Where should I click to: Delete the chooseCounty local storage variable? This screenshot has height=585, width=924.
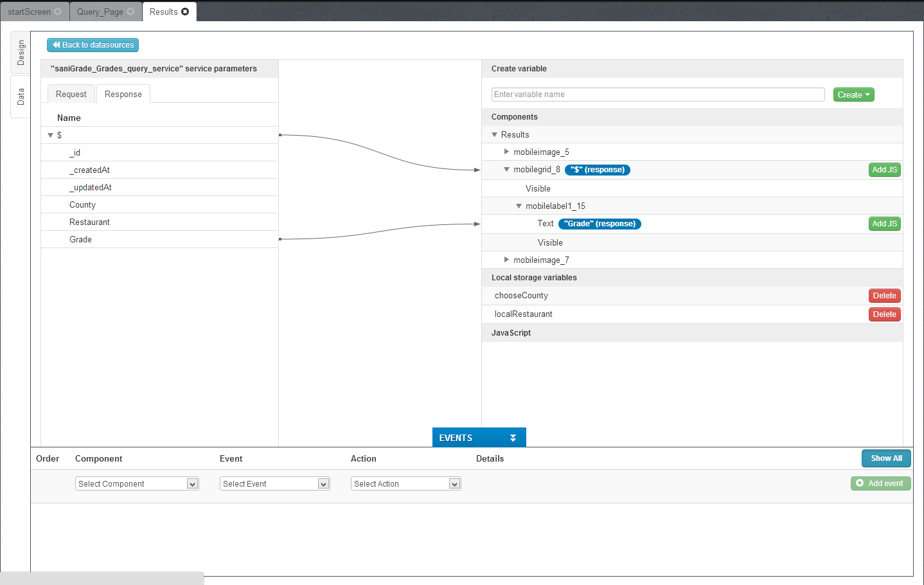884,296
